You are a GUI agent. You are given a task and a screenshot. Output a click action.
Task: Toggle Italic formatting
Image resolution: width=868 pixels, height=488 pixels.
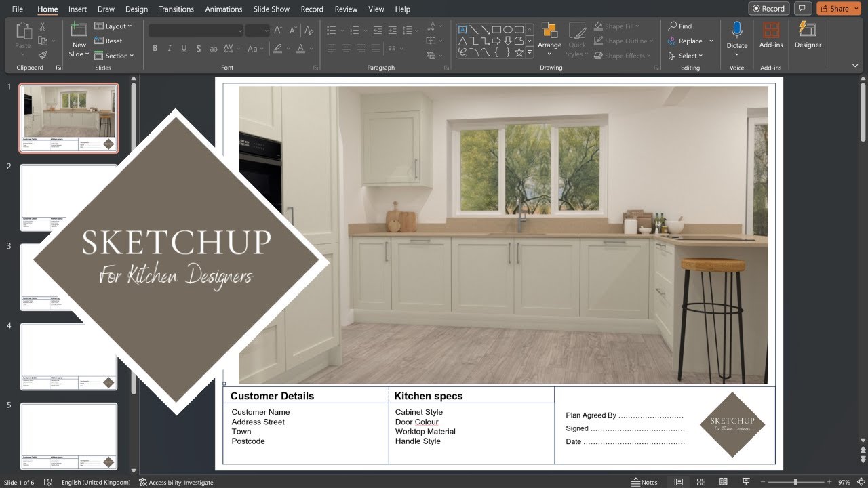click(x=170, y=49)
